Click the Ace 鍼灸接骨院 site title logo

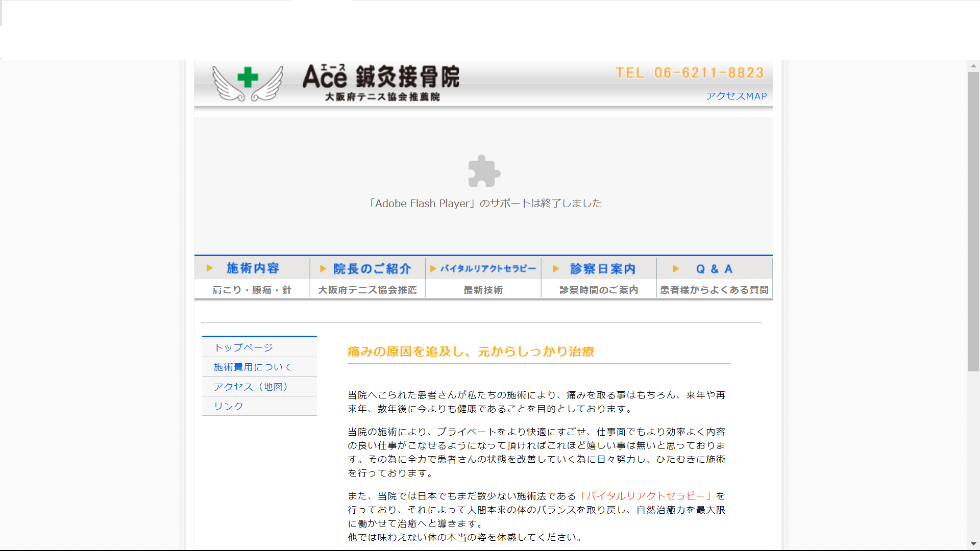click(x=381, y=83)
